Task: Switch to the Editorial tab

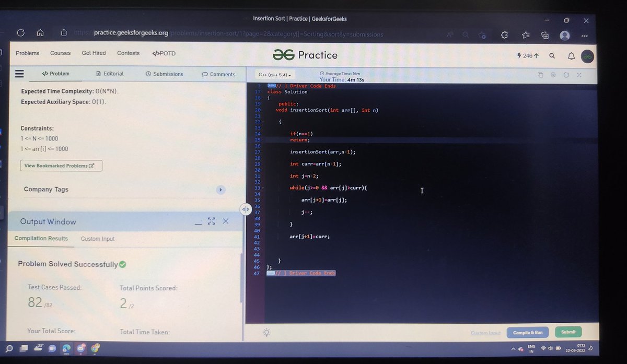Action: tap(110, 74)
